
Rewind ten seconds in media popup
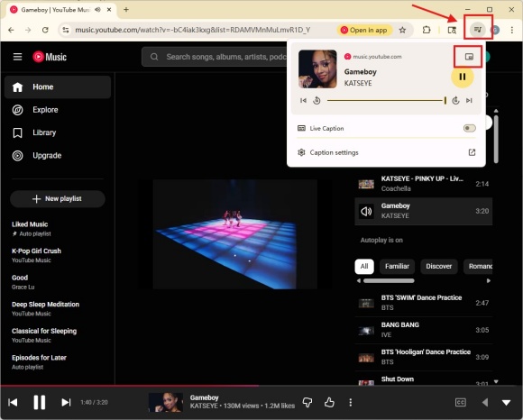tap(317, 100)
